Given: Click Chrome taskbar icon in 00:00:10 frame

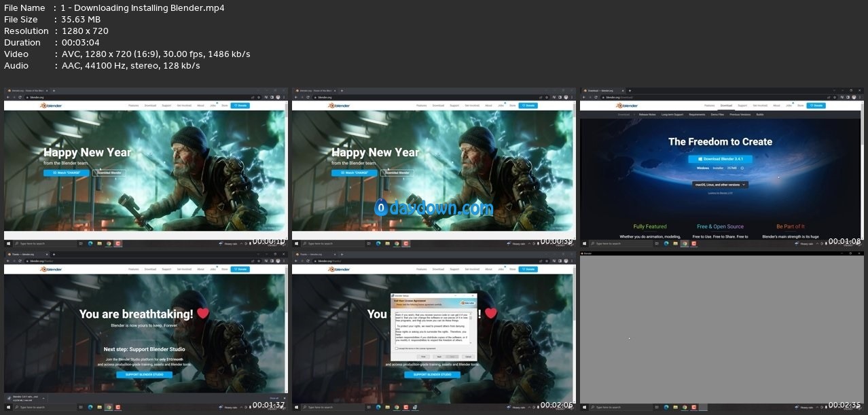Looking at the screenshot, I should pos(109,243).
